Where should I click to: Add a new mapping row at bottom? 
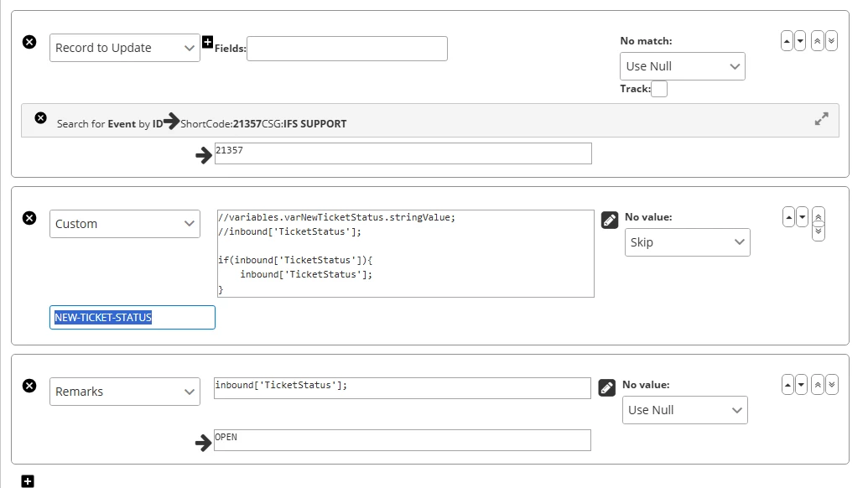coord(28,481)
